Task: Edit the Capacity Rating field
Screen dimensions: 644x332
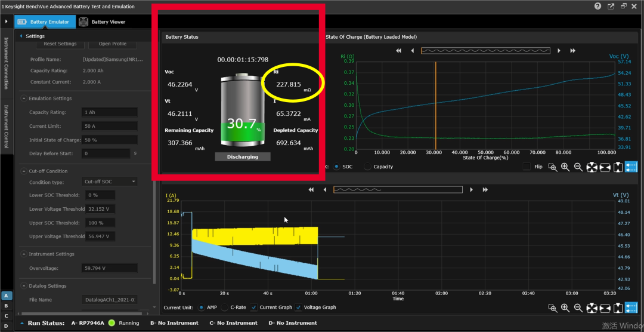Action: point(110,112)
